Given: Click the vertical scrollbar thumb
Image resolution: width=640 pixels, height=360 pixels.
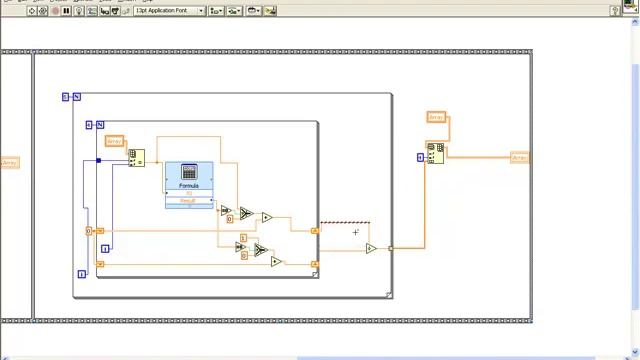Looking at the screenshot, I should [635, 187].
